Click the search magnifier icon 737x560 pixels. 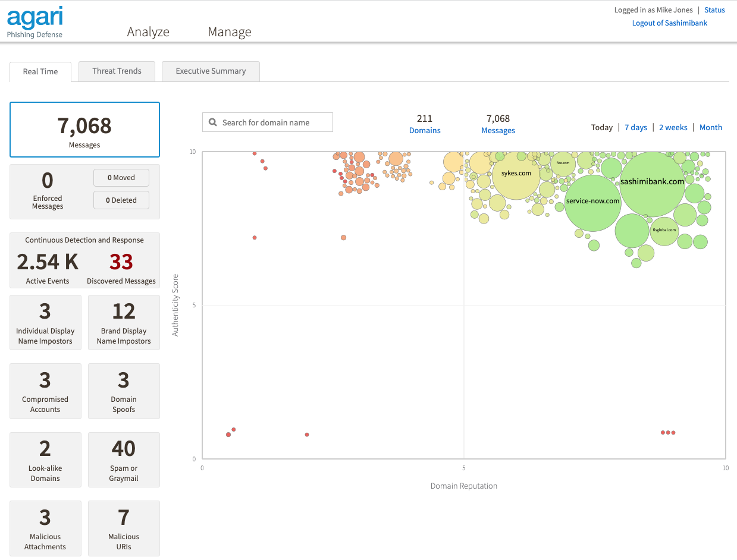point(213,122)
